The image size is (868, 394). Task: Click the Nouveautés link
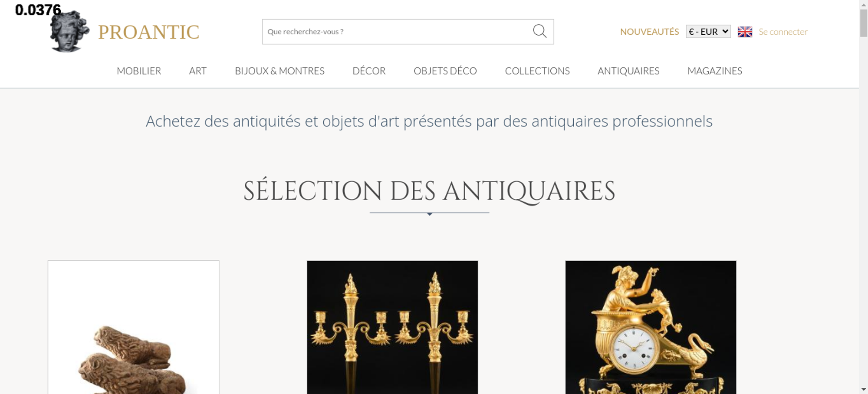tap(649, 32)
